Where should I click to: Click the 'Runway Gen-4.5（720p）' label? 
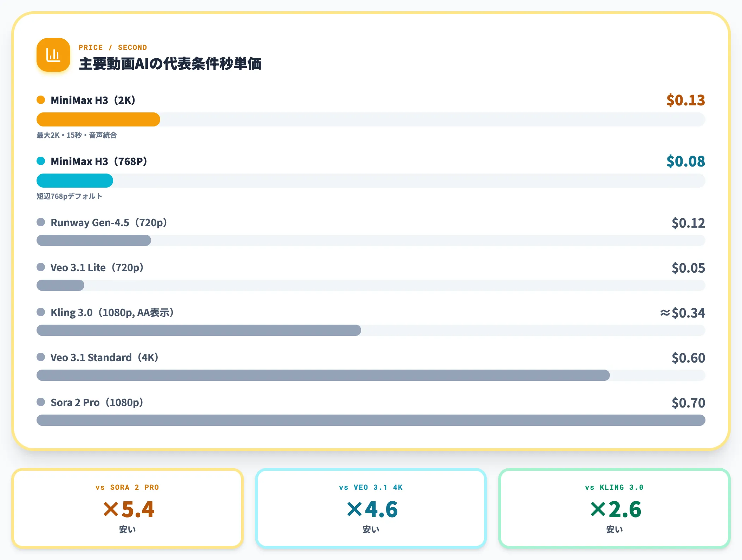tap(109, 222)
